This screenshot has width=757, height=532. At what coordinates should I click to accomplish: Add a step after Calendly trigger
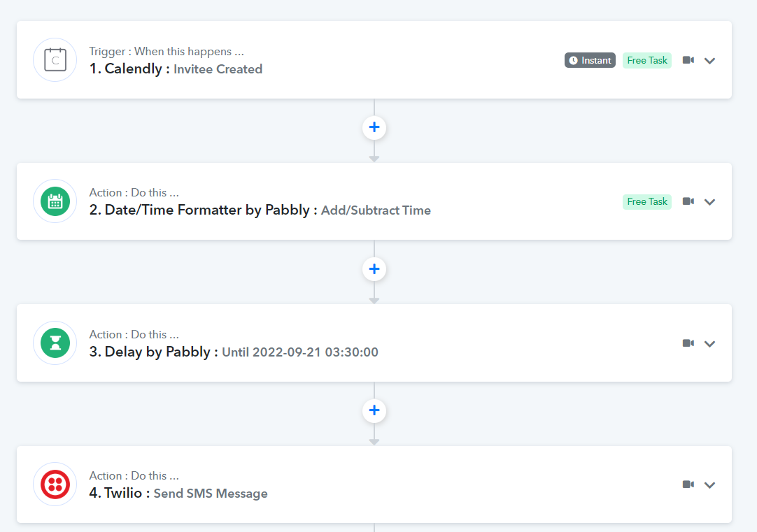click(374, 127)
